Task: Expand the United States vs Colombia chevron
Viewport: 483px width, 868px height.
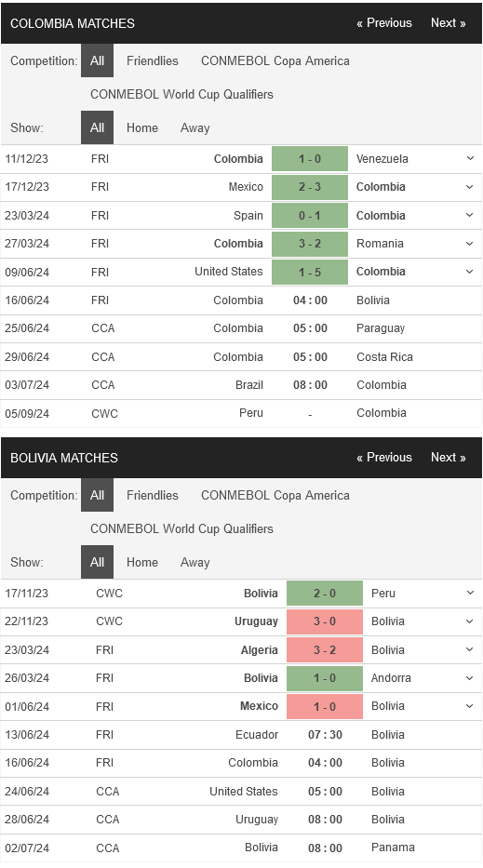Action: tap(470, 272)
